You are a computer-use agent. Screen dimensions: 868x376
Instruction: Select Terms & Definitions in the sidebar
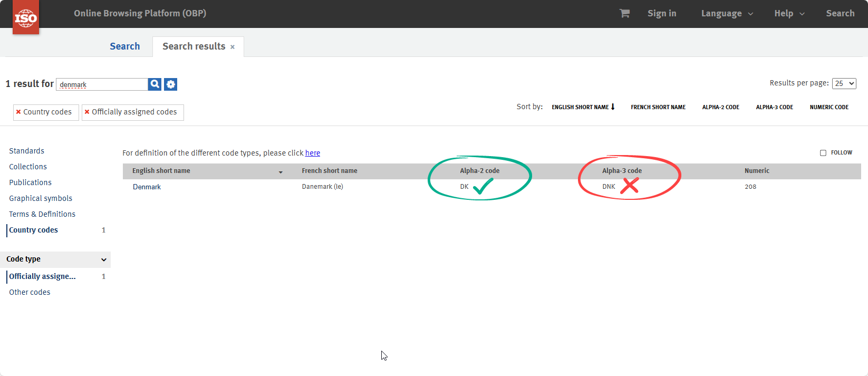point(42,214)
